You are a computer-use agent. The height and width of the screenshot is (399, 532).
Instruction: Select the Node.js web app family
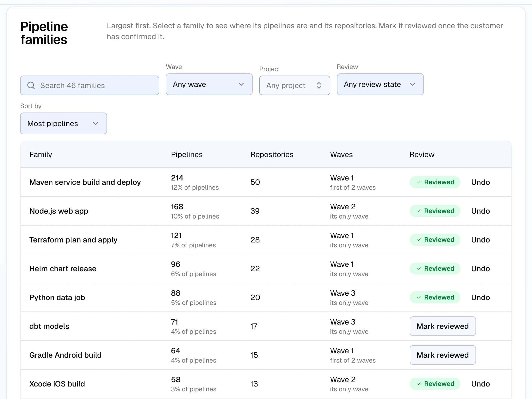click(59, 211)
